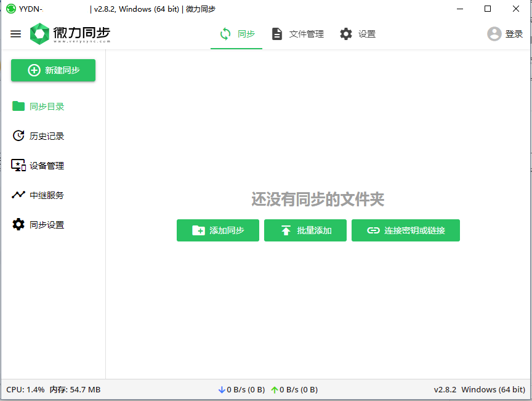This screenshot has width=532, height=401.
Task: Click the 内存: 54.7 MB status text
Action: click(x=75, y=390)
